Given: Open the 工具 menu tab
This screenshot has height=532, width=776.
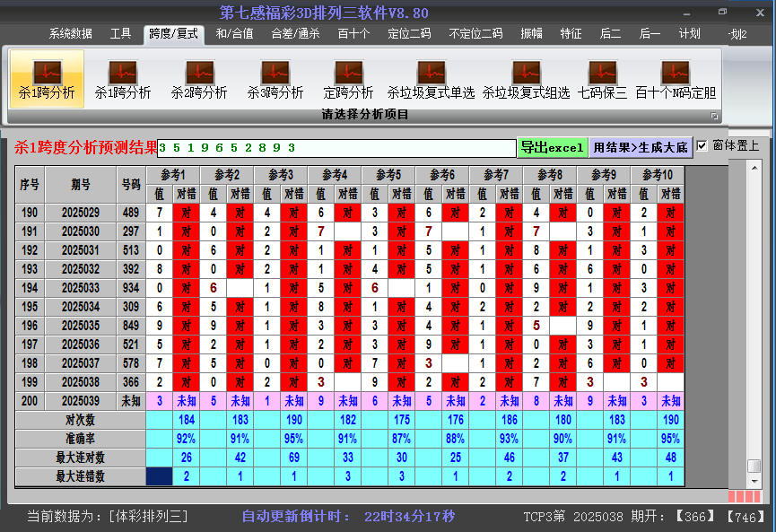Looking at the screenshot, I should 120,34.
